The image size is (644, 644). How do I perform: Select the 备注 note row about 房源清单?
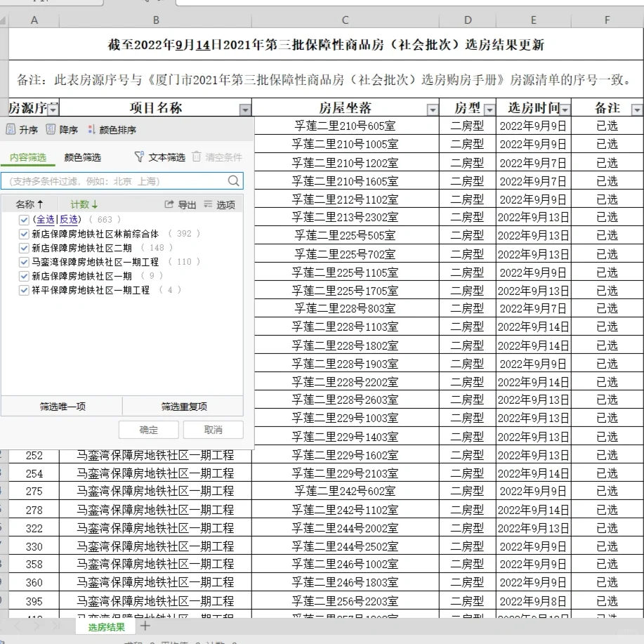(x=326, y=79)
